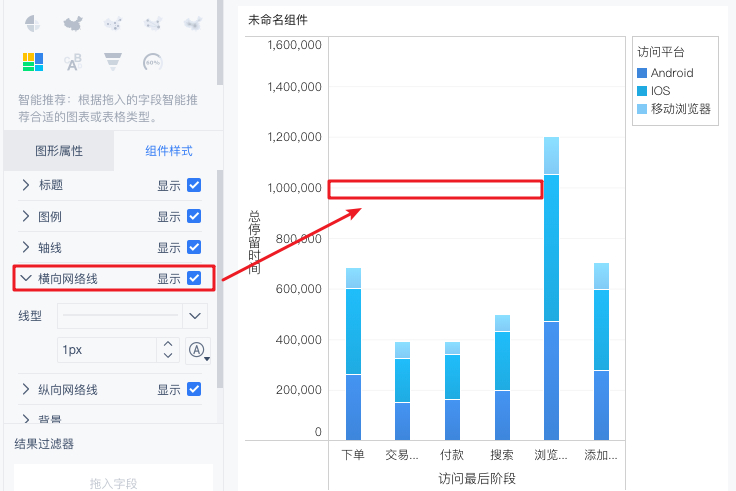Toggle the 纵向网络线 显示 checkbox
Viewport: 736px width, 491px height.
194,389
